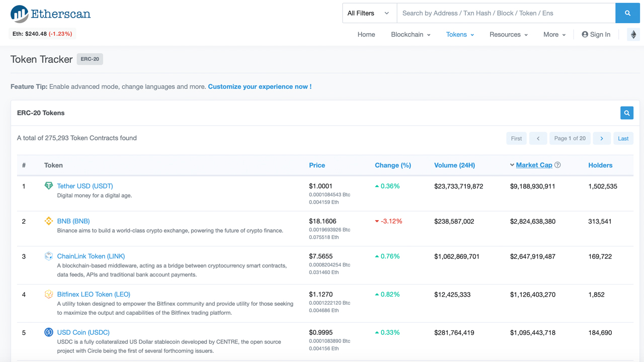Open USD Coin (USDC) token page
This screenshot has height=362, width=644.
pyautogui.click(x=84, y=332)
